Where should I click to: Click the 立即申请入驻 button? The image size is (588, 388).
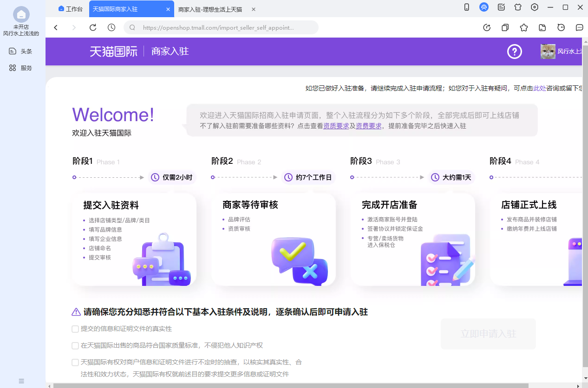(x=488, y=334)
